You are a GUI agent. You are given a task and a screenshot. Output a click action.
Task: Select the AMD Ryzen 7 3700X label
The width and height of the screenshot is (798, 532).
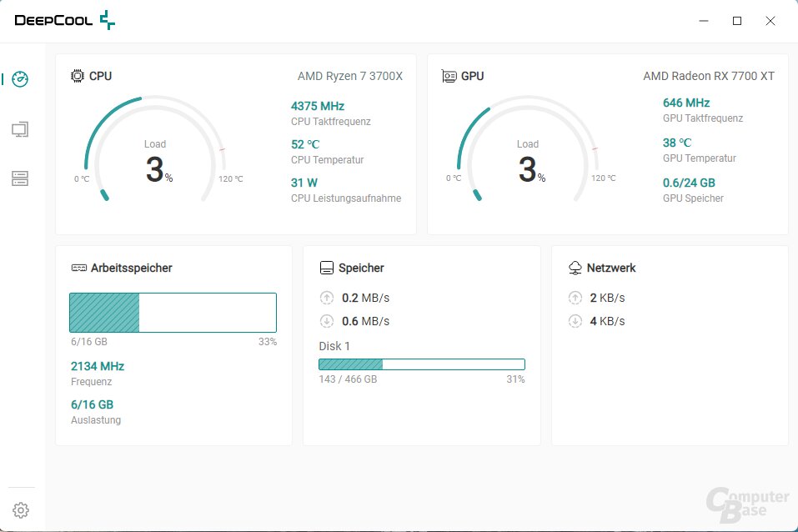point(349,76)
